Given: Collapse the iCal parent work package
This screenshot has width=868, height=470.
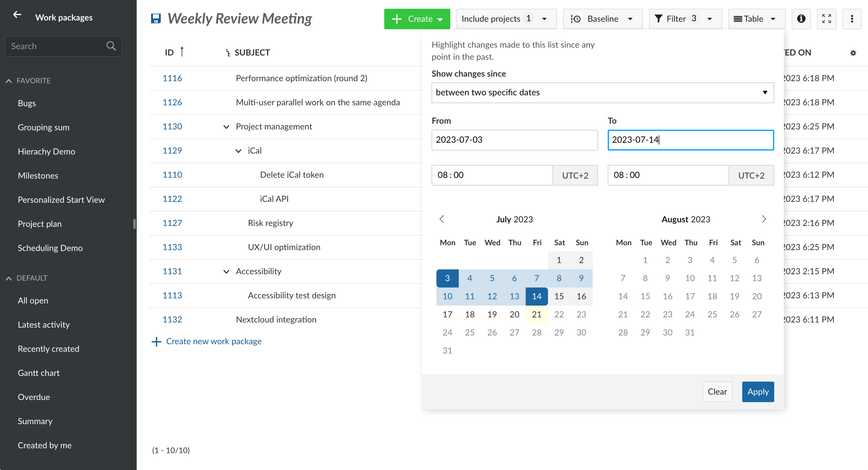Looking at the screenshot, I should point(238,151).
